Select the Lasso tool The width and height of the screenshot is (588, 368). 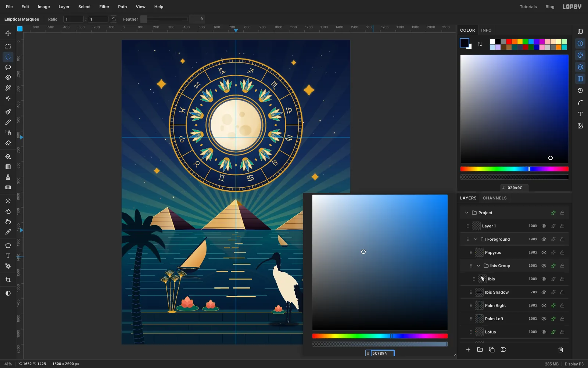tap(8, 67)
